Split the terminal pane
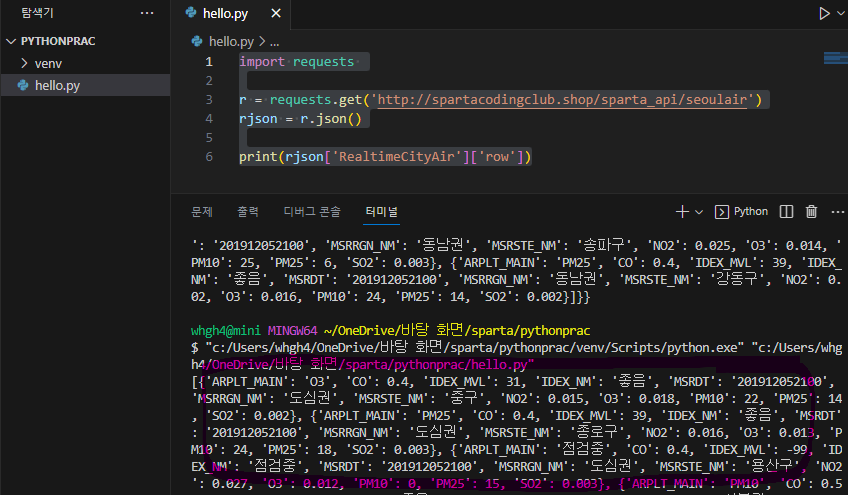This screenshot has width=848, height=495. (x=786, y=212)
